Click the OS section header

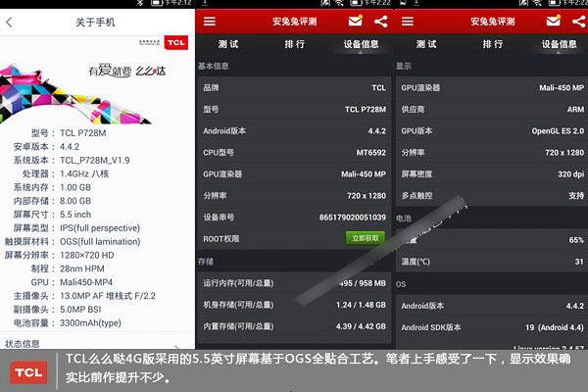(401, 284)
